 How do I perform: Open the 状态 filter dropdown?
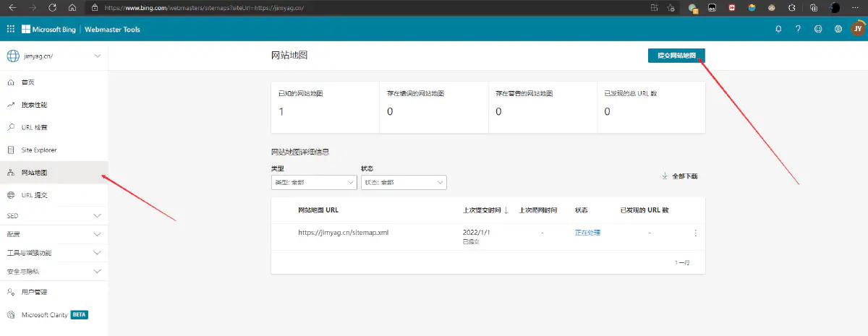pos(404,183)
